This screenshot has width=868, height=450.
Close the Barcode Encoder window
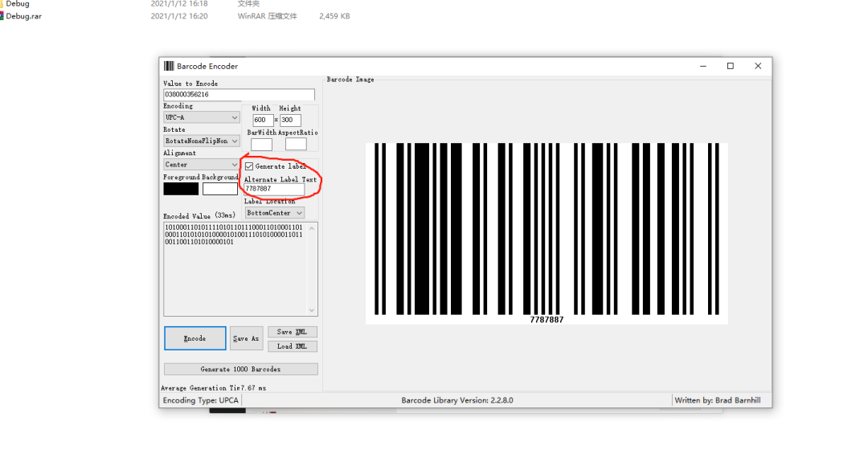point(758,66)
